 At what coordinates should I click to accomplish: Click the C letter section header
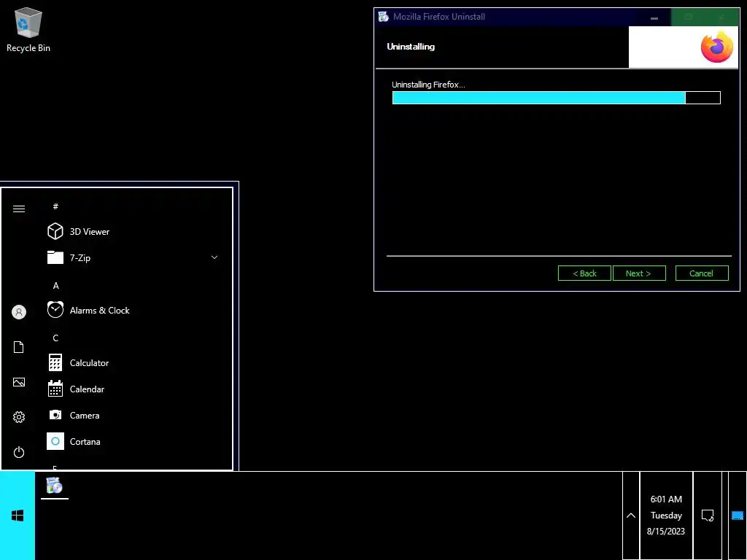tap(55, 338)
